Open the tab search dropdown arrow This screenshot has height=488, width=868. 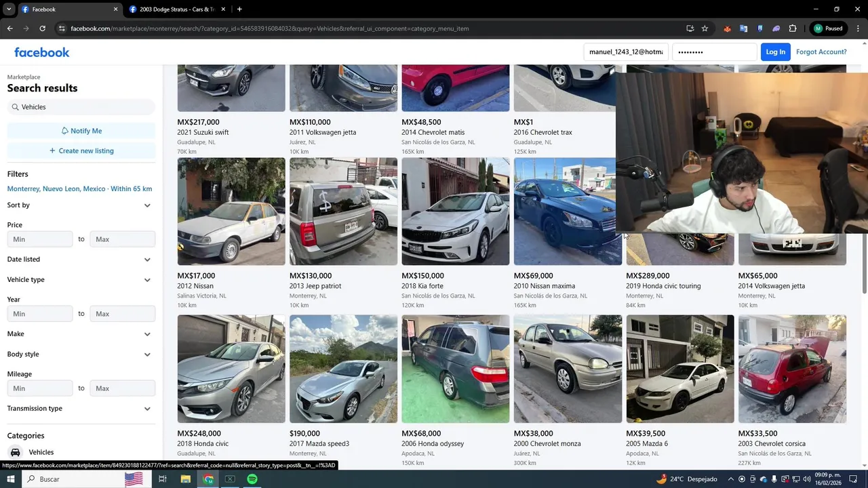point(9,9)
